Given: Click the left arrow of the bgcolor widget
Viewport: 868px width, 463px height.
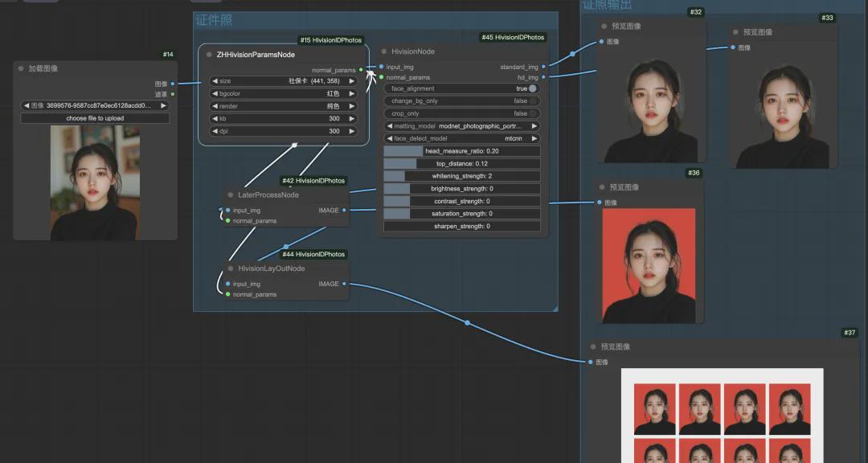Looking at the screenshot, I should point(215,93).
